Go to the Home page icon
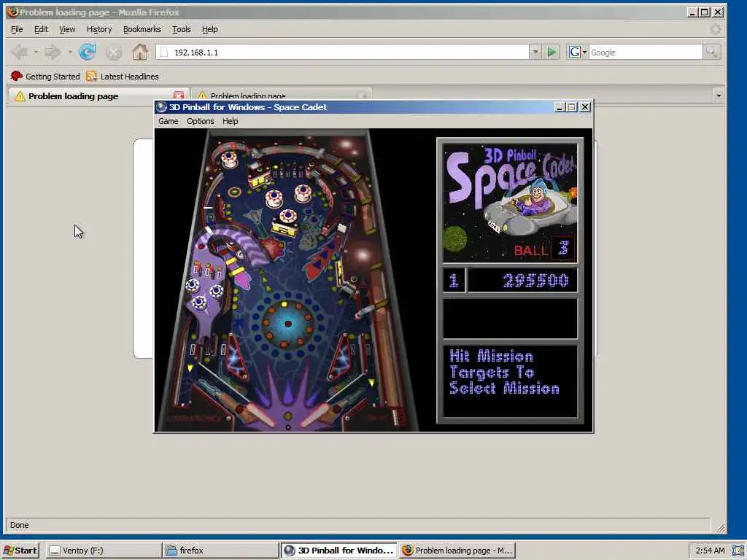This screenshot has height=560, width=747. tap(140, 52)
